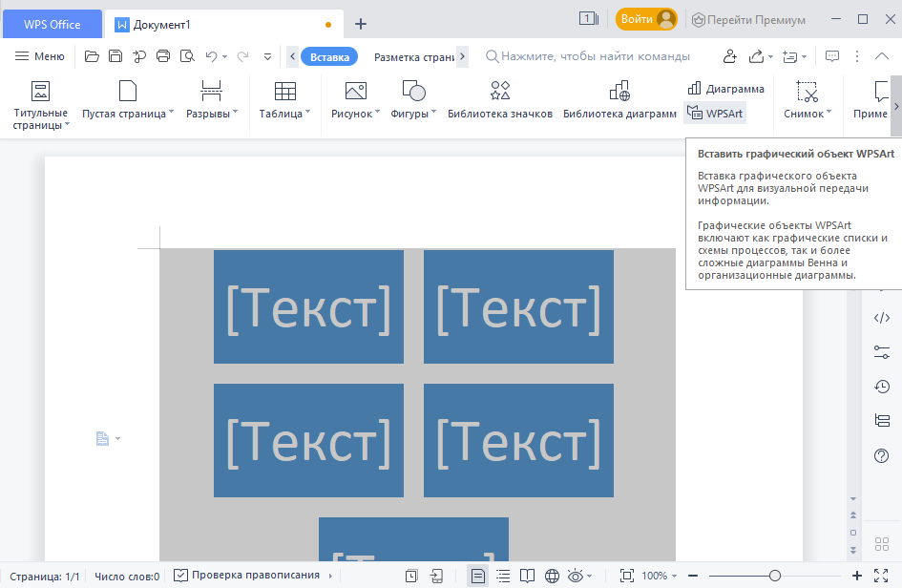Enable reading mode book view
The width and height of the screenshot is (902, 588).
[527, 576]
